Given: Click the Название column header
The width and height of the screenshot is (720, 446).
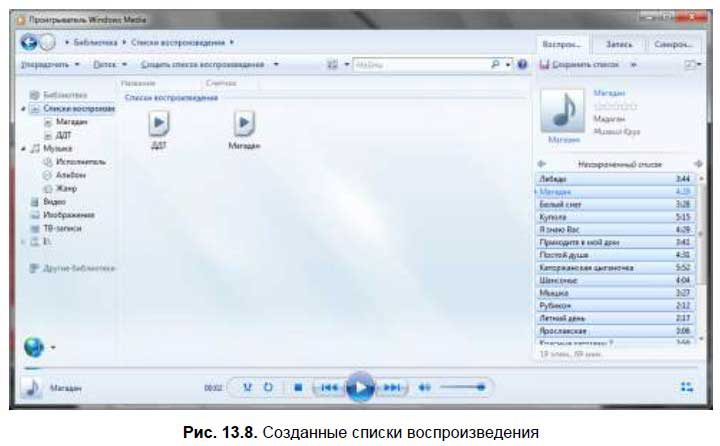Looking at the screenshot, I should [x=138, y=83].
